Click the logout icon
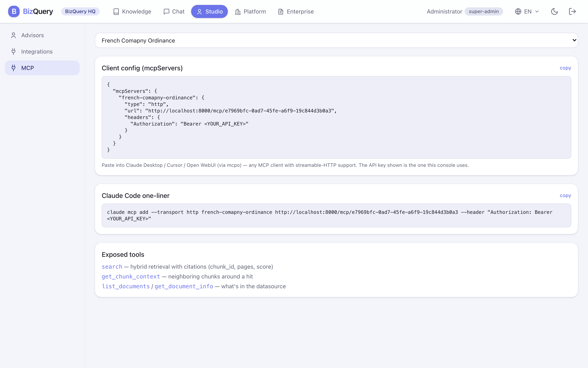Viewport: 588px width, 368px height. (572, 11)
